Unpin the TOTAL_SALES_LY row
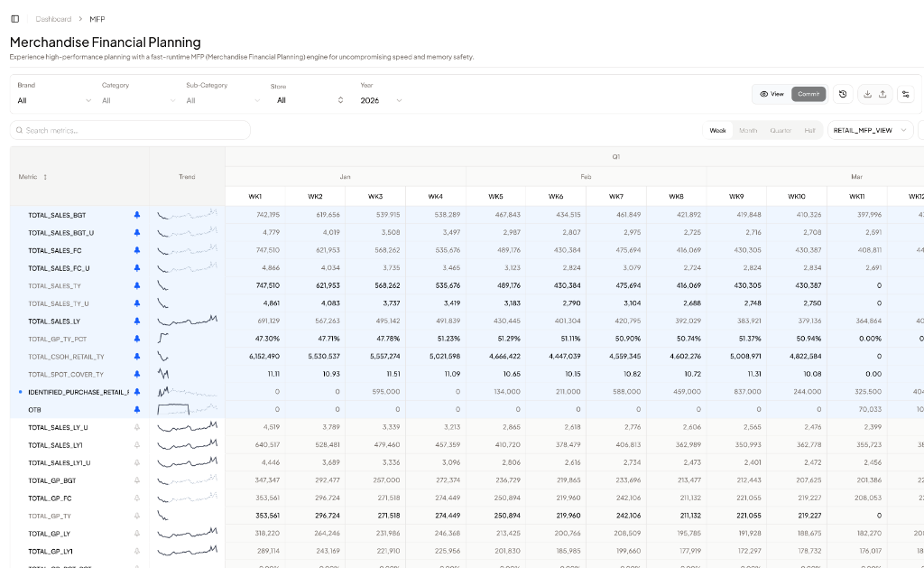The width and height of the screenshot is (924, 568). [137, 321]
